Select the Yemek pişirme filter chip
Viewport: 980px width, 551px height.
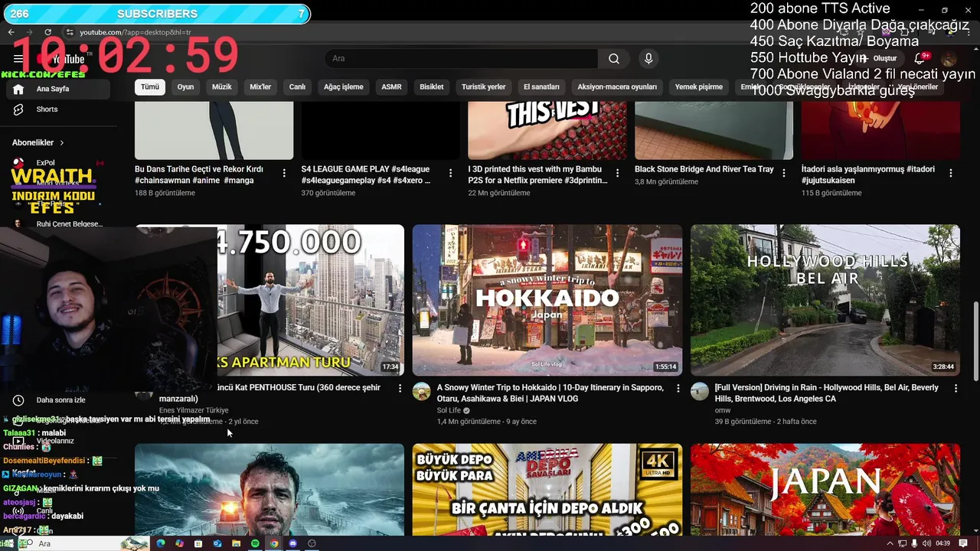click(x=699, y=87)
